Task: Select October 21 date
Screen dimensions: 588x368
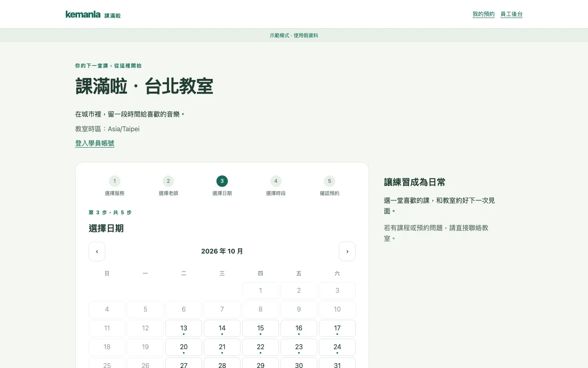Action: click(x=222, y=347)
